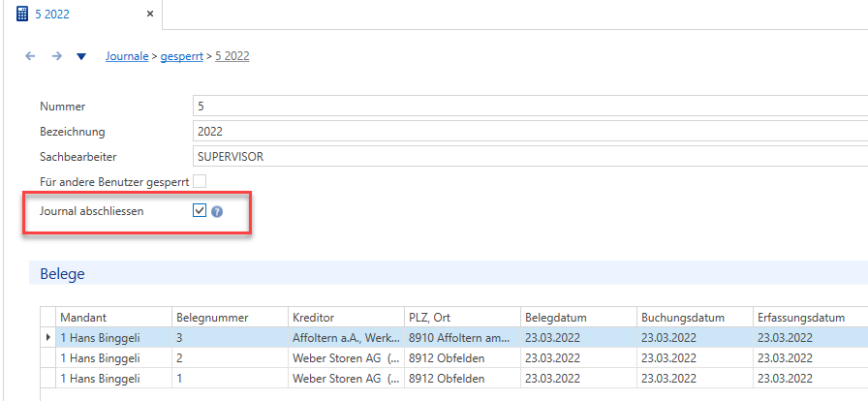This screenshot has width=868, height=401.
Task: Enable Für andere Benutzer gesperrt checkbox
Action: click(x=200, y=181)
